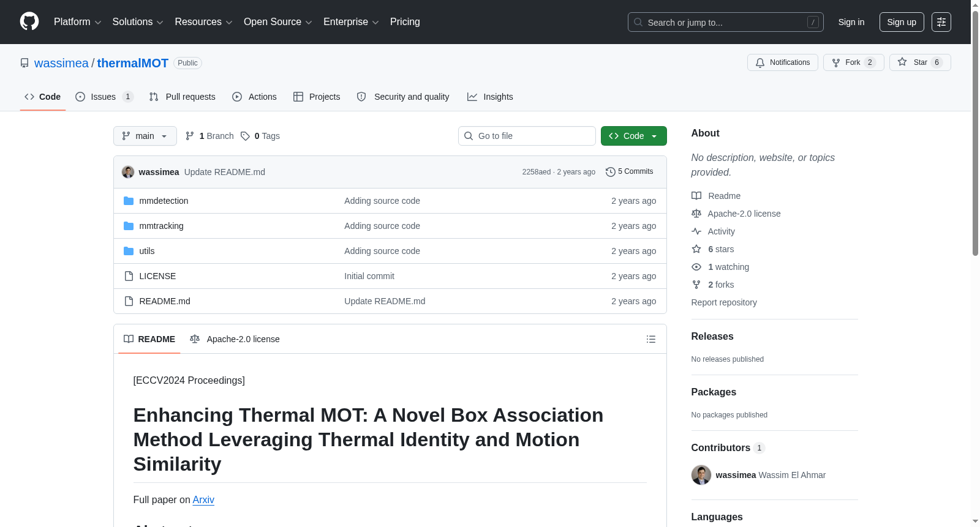The width and height of the screenshot is (980, 527).
Task: Click the utils folder icon
Action: click(129, 251)
